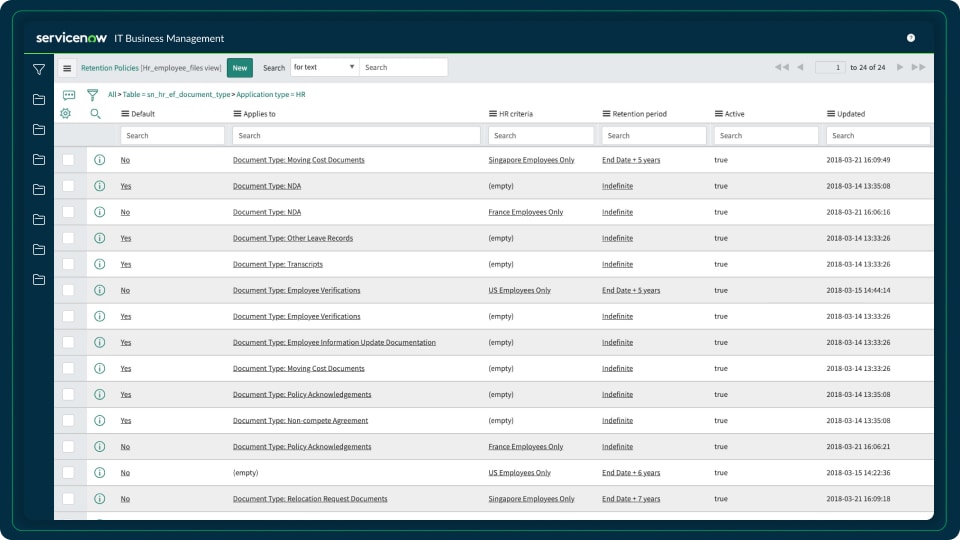The height and width of the screenshot is (540, 960).
Task: Open the 'for text' search dropdown
Action: click(x=324, y=67)
